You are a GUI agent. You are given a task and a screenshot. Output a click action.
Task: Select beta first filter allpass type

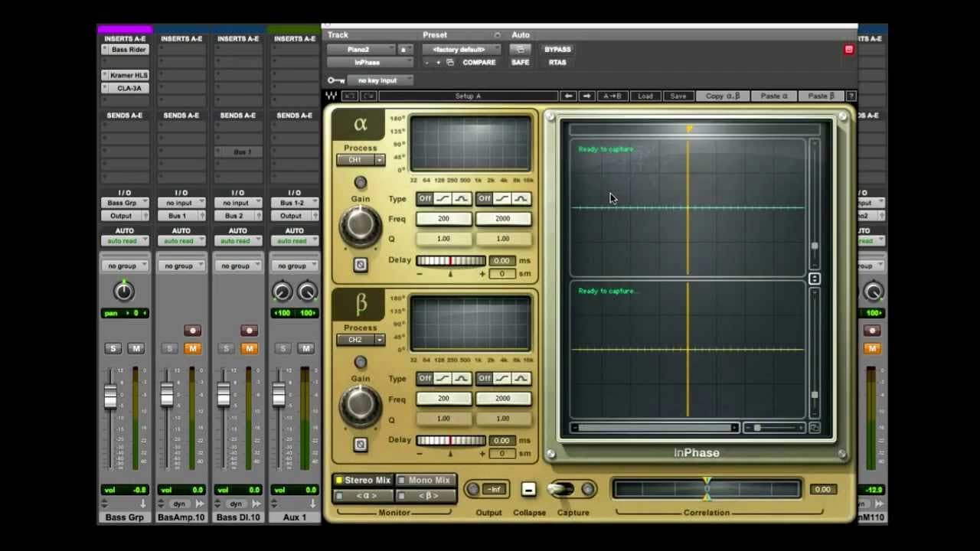[x=461, y=379]
